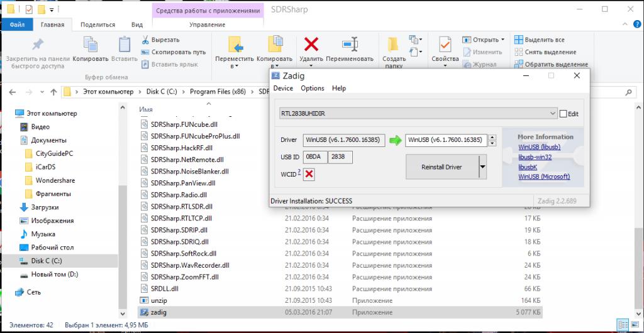Screen dimensions: 644x333
Task: Click the red X Delete icon in ribbon
Action: pos(311,45)
